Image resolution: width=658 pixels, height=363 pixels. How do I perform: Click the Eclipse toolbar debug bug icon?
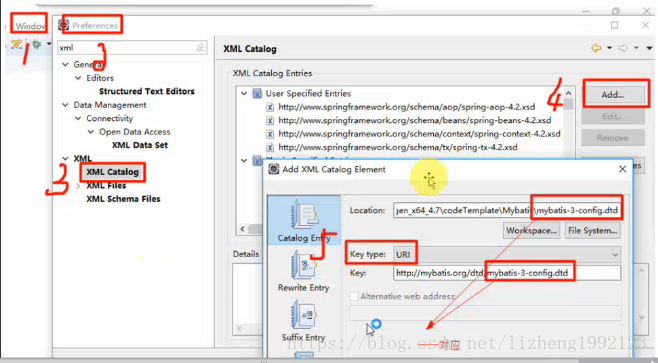point(36,44)
